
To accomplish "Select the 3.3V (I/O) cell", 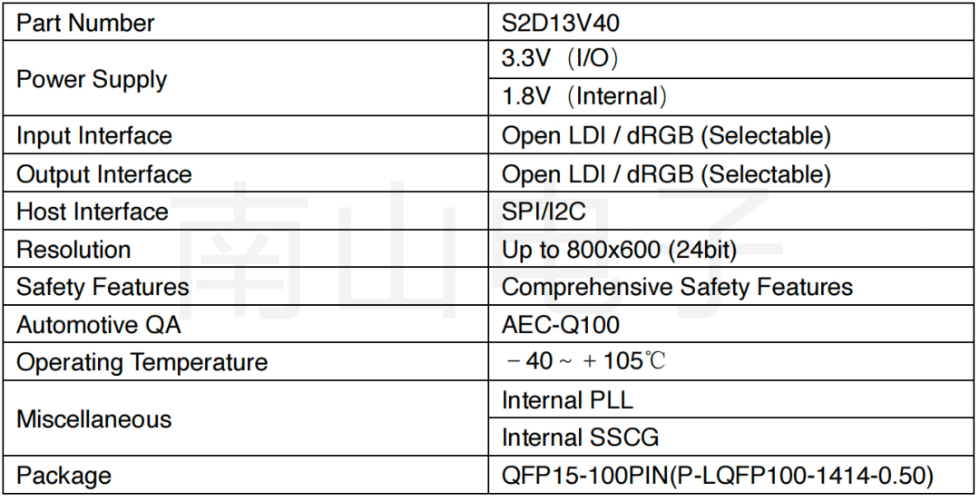I will (560, 60).
